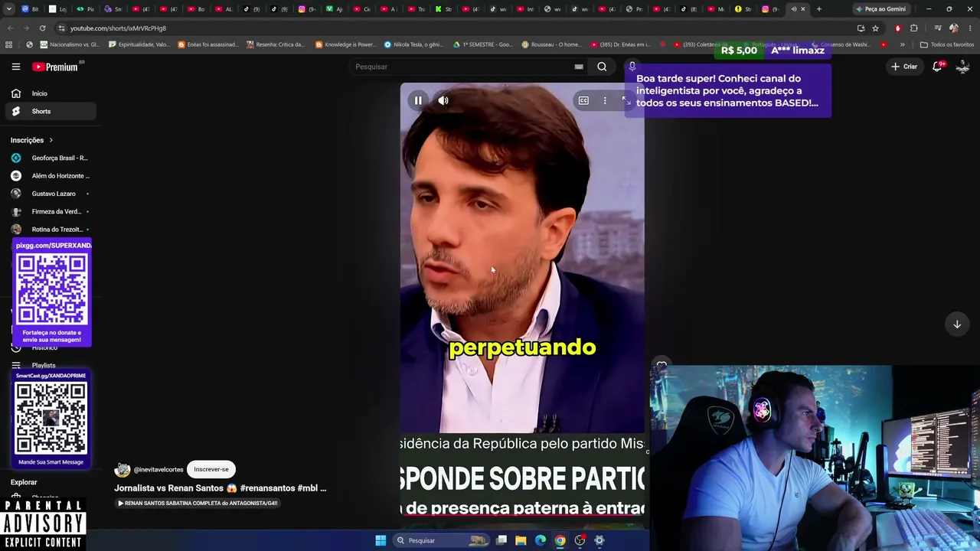
Task: Go forward in the browser
Action: [26, 28]
